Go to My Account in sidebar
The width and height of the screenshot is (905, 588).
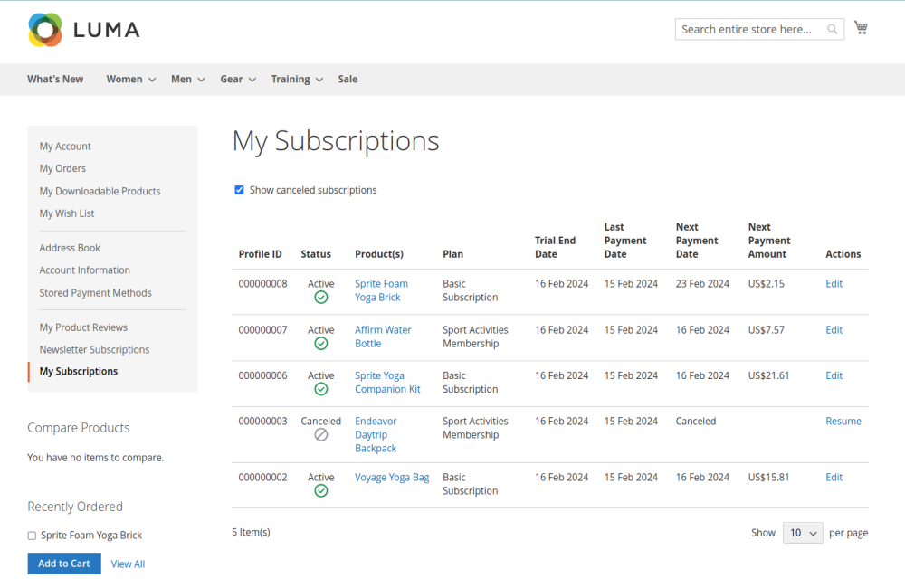tap(65, 146)
